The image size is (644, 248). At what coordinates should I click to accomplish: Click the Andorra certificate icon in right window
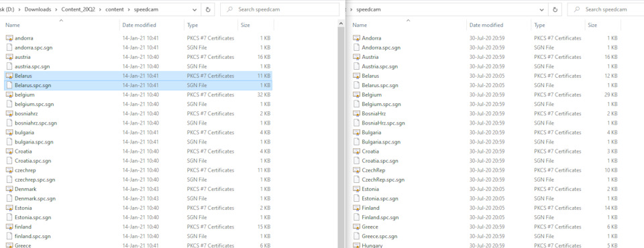356,38
